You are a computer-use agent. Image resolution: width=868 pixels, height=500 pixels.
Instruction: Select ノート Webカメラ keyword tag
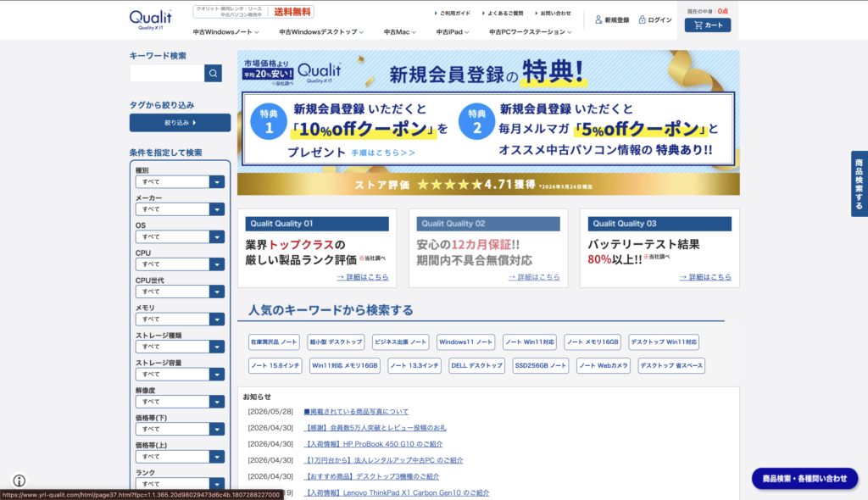(x=604, y=366)
